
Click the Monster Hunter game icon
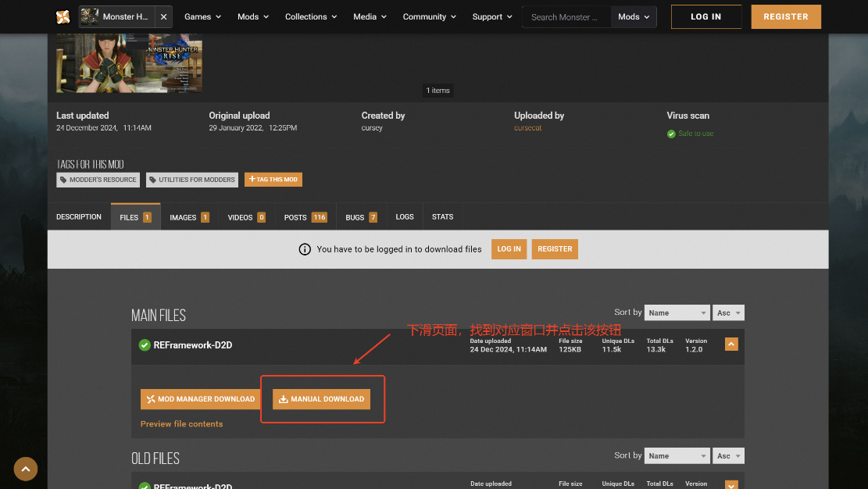point(90,16)
